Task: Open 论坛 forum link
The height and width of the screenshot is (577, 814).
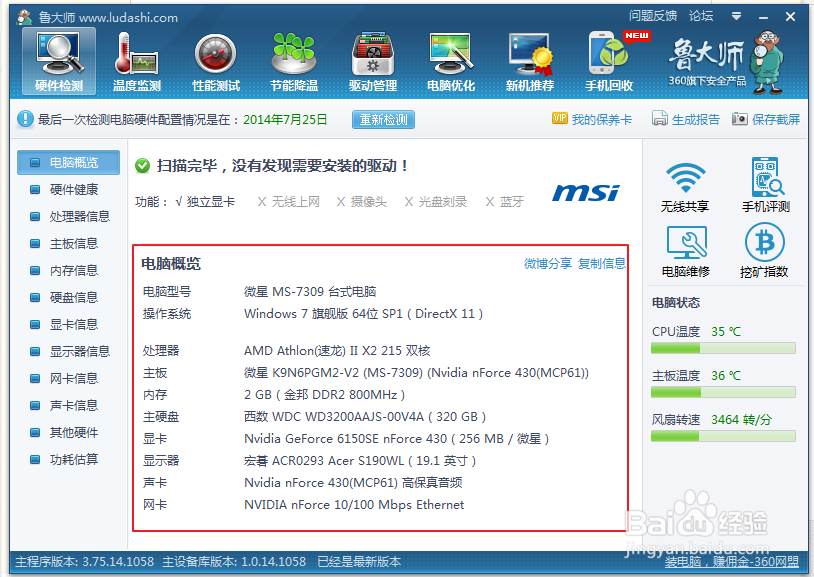Action: pyautogui.click(x=701, y=16)
